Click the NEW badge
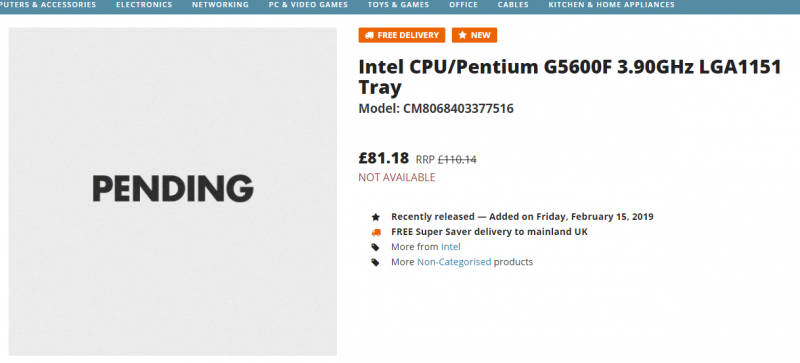 pyautogui.click(x=474, y=35)
